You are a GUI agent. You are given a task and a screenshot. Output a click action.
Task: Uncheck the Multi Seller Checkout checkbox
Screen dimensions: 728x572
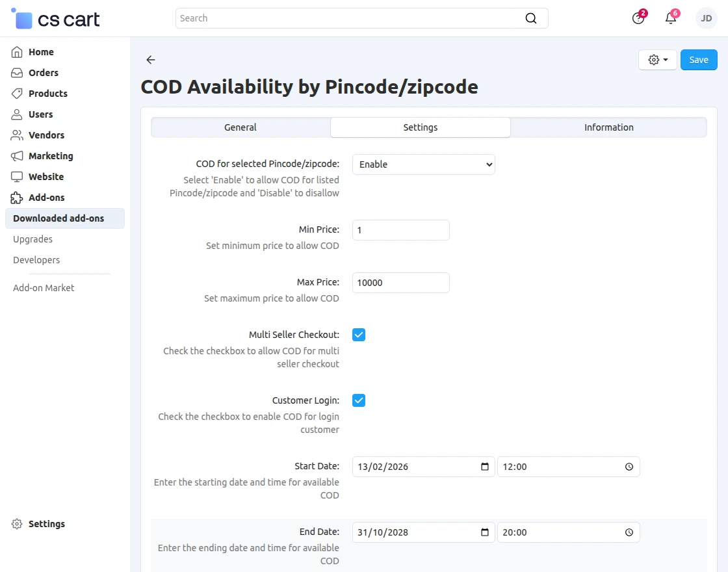click(x=359, y=334)
